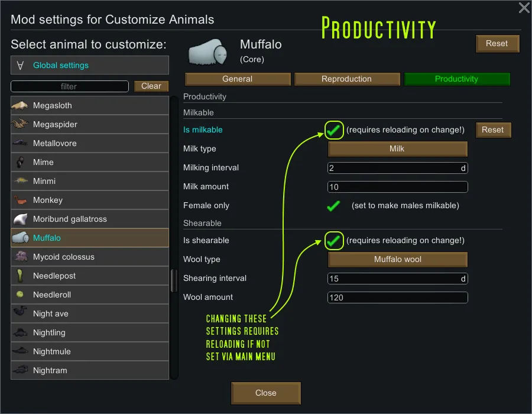
Task: Click the animal list scrollbar handle
Action: (x=174, y=281)
